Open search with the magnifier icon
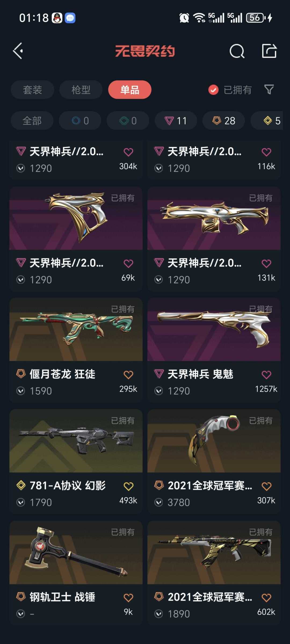This screenshot has height=644, width=290. (x=237, y=51)
